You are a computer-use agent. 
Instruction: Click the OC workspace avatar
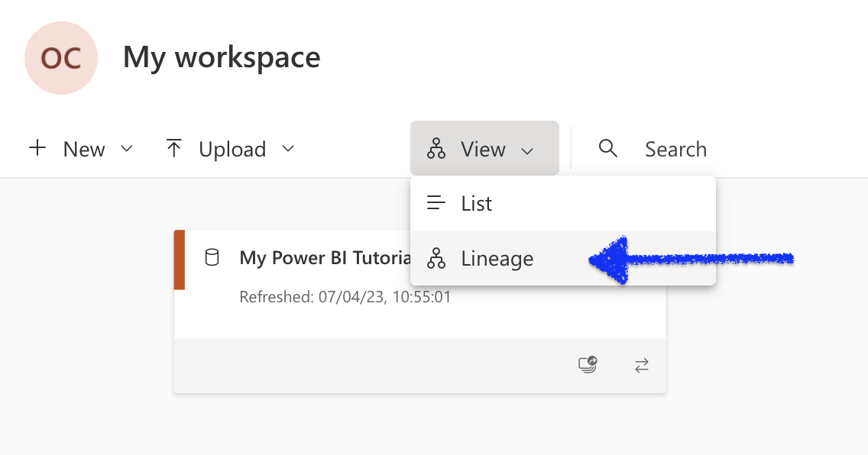pyautogui.click(x=61, y=58)
